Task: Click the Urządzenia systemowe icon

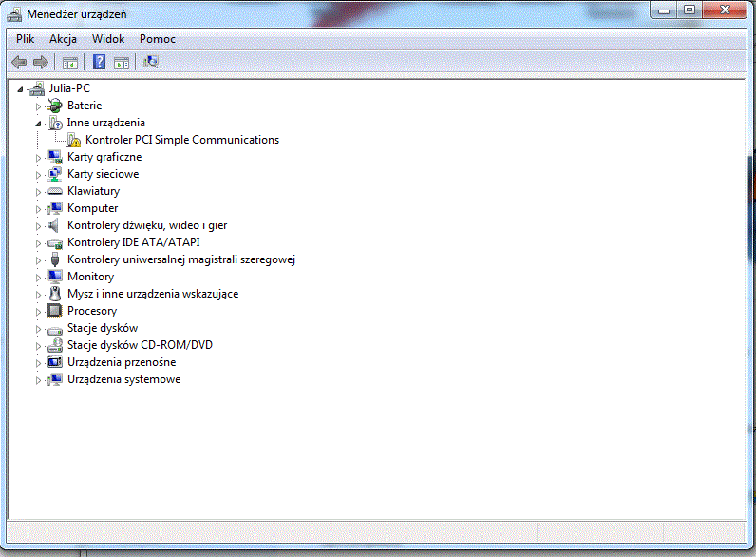Action: (55, 379)
